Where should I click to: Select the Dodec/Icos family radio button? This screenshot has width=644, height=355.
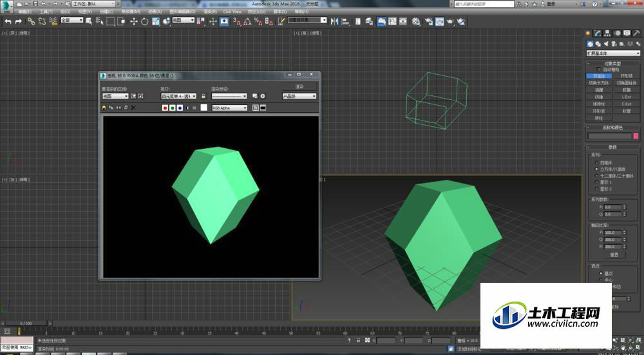coord(596,176)
